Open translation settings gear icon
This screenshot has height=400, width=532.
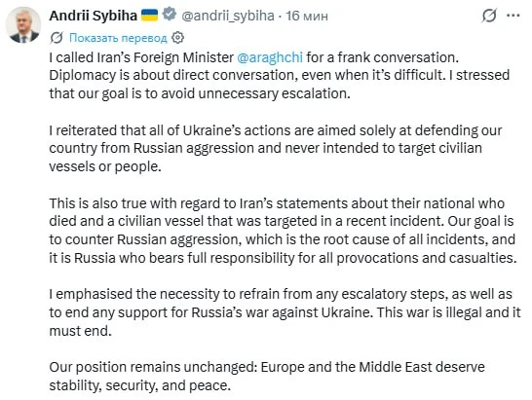[x=177, y=38]
